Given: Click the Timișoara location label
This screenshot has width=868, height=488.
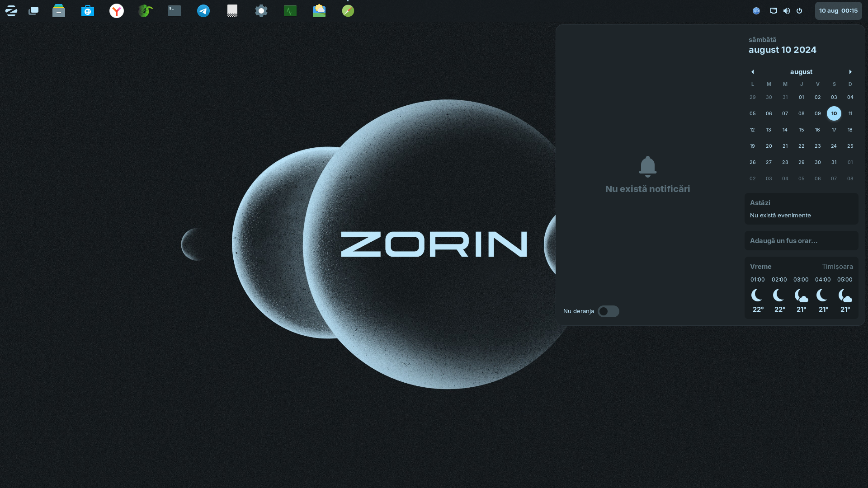Looking at the screenshot, I should tap(837, 267).
